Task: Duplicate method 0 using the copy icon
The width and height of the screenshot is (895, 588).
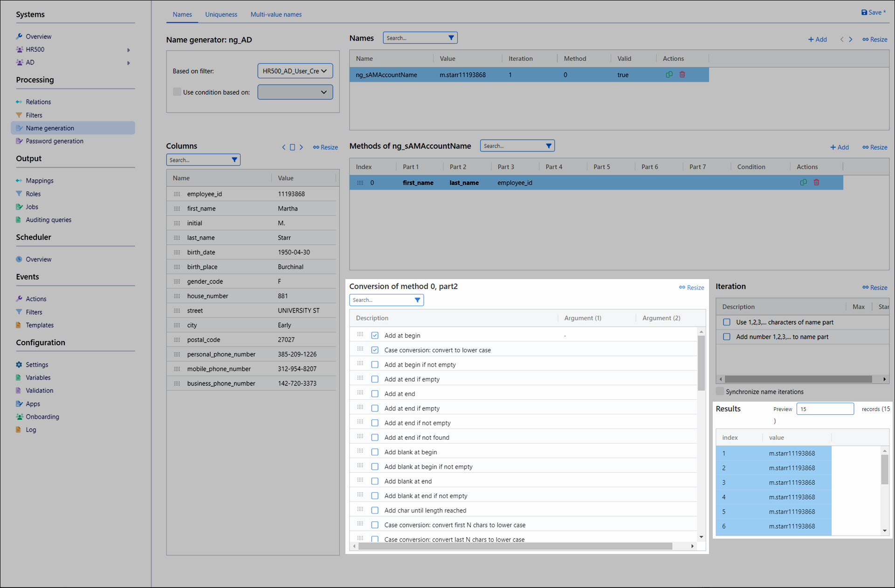Action: 803,183
